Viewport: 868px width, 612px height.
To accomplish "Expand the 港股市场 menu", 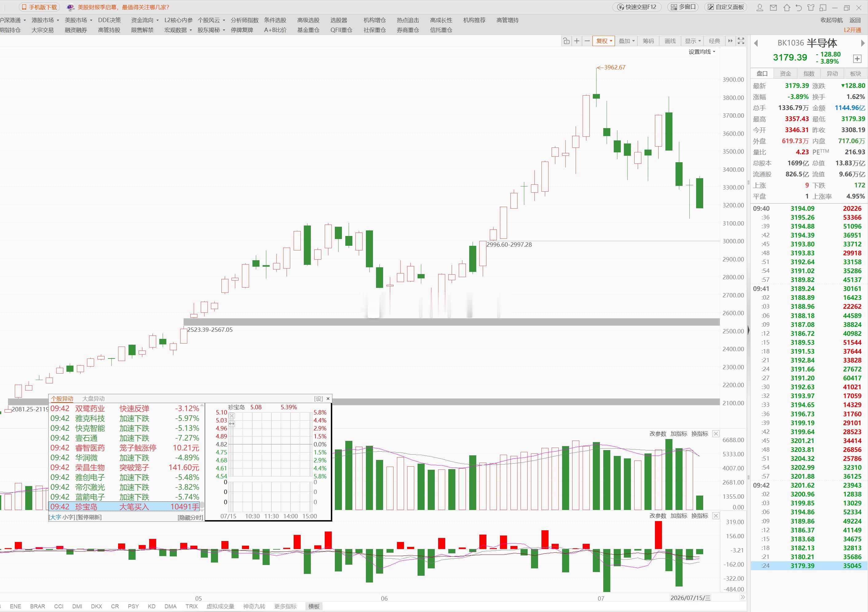I will pyautogui.click(x=45, y=20).
